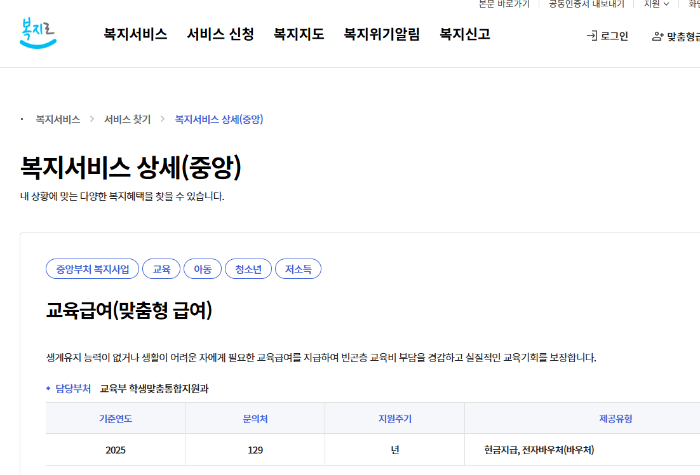The image size is (700, 475).
Task: Open the 서비스 신청 menu
Action: pos(221,34)
